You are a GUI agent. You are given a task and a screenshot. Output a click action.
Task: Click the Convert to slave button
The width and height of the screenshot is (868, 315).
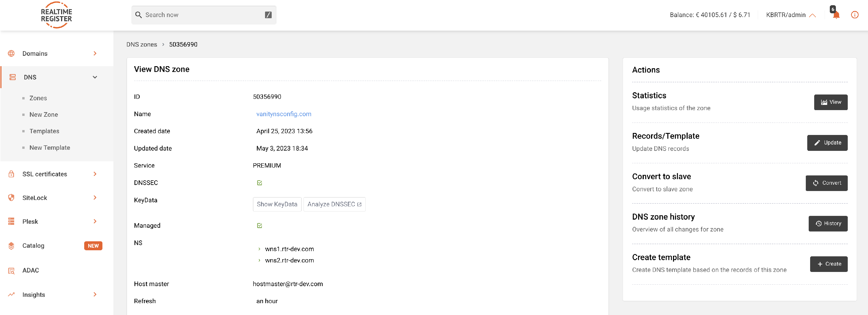pos(826,183)
